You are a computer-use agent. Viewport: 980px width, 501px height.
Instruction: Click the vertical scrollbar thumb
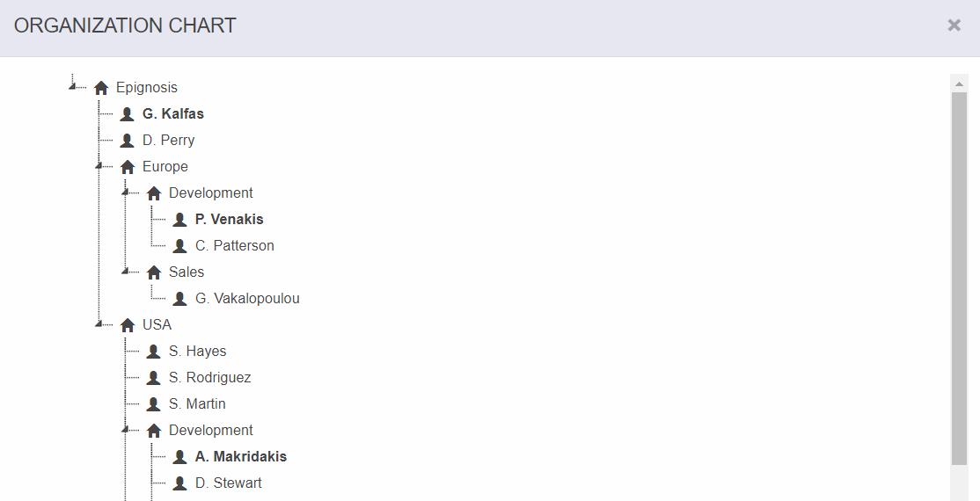(959, 277)
